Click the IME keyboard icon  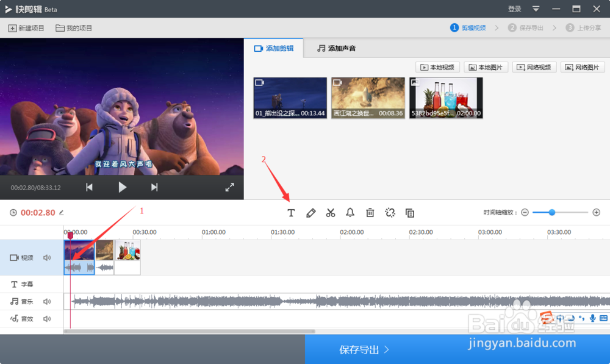(x=603, y=318)
